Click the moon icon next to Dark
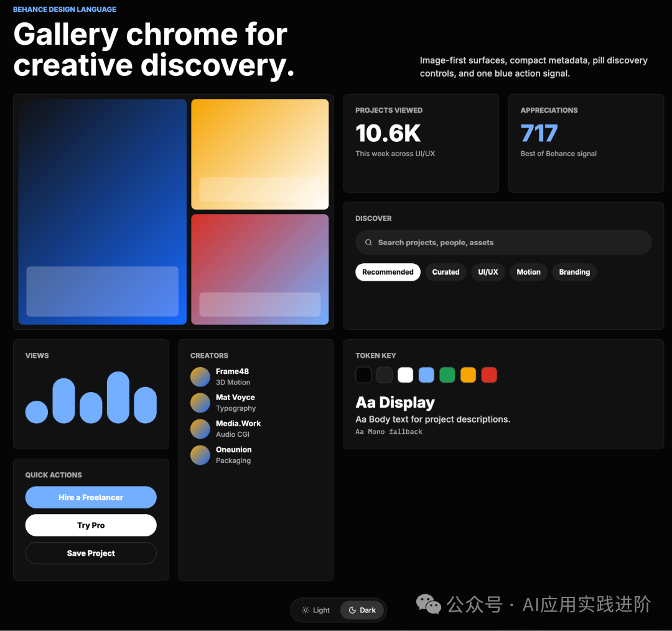Screen dimensions: 672x631 [352, 610]
